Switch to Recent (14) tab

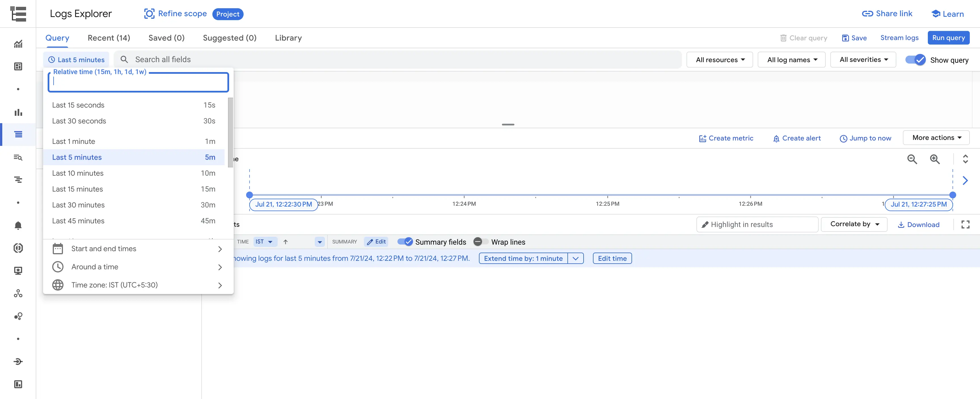pyautogui.click(x=109, y=38)
